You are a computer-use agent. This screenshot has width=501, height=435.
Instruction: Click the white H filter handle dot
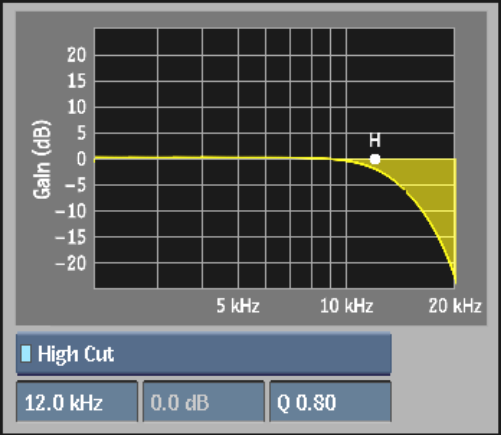375,159
